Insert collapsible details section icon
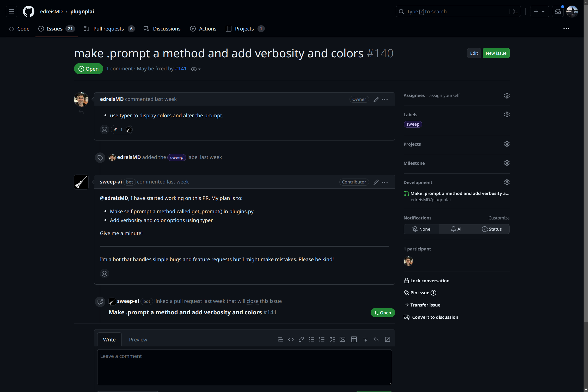 pos(365,339)
